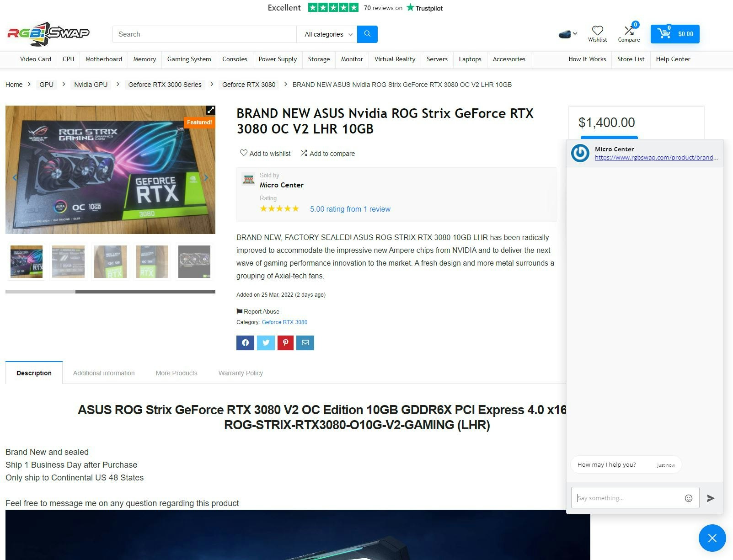Open Memory menu
733x560 pixels.
(144, 59)
